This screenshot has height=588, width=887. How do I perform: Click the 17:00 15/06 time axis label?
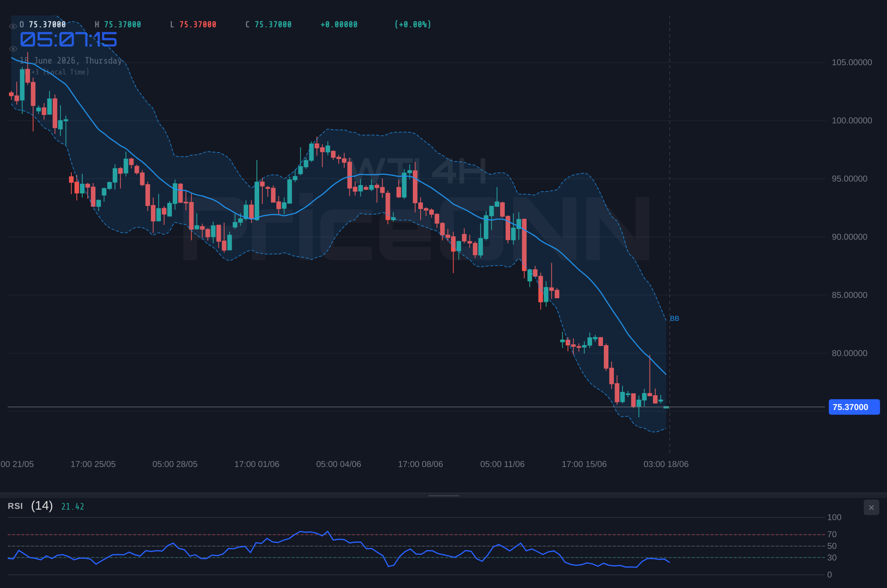pos(584,464)
